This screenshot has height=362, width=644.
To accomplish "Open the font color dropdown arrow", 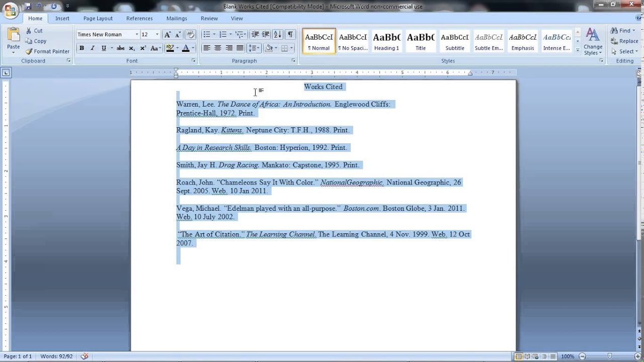I will [193, 48].
